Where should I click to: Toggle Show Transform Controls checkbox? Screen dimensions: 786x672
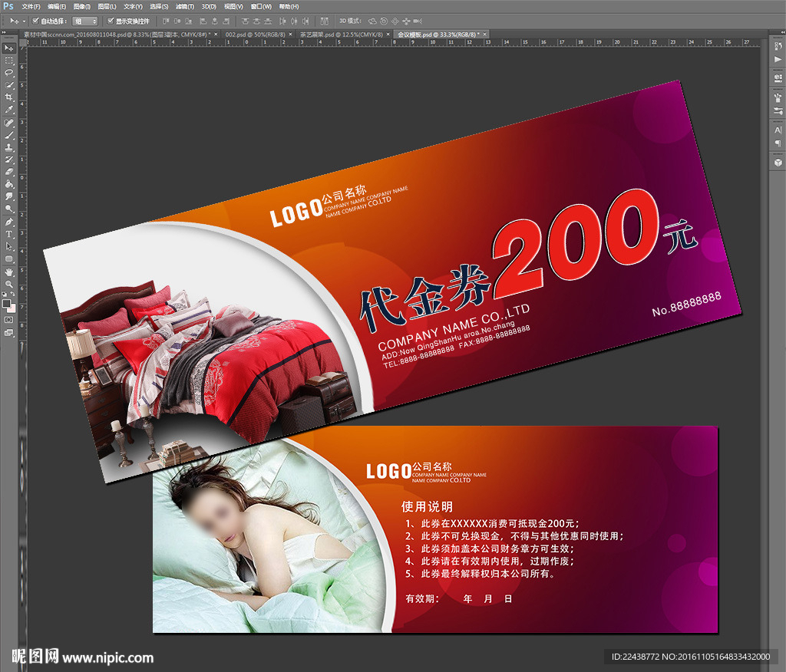[111, 21]
